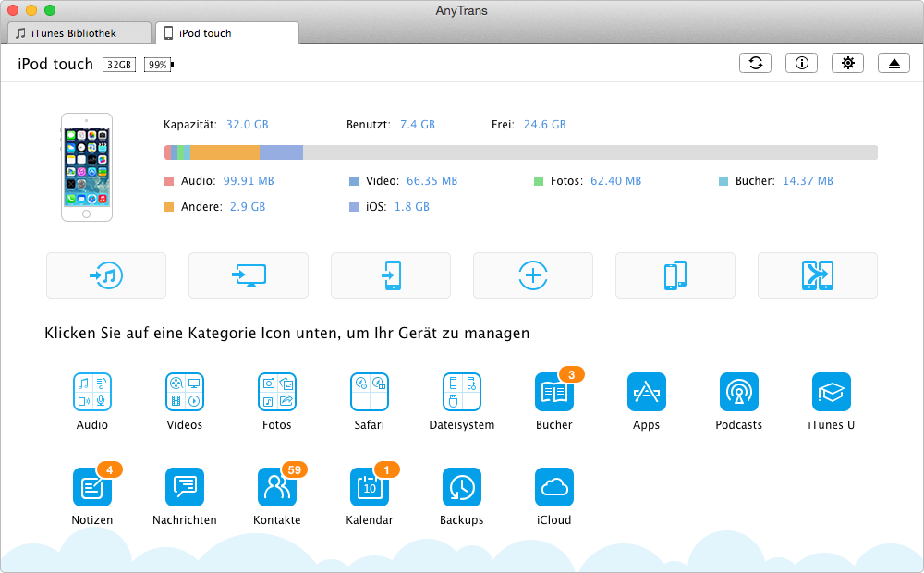
Task: Click the iPod touch device thumbnail
Action: pyautogui.click(x=87, y=167)
